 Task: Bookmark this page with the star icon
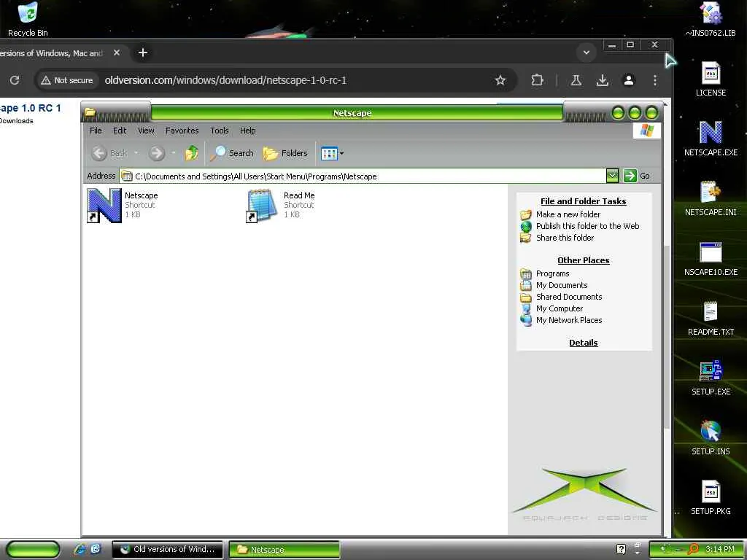500,80
